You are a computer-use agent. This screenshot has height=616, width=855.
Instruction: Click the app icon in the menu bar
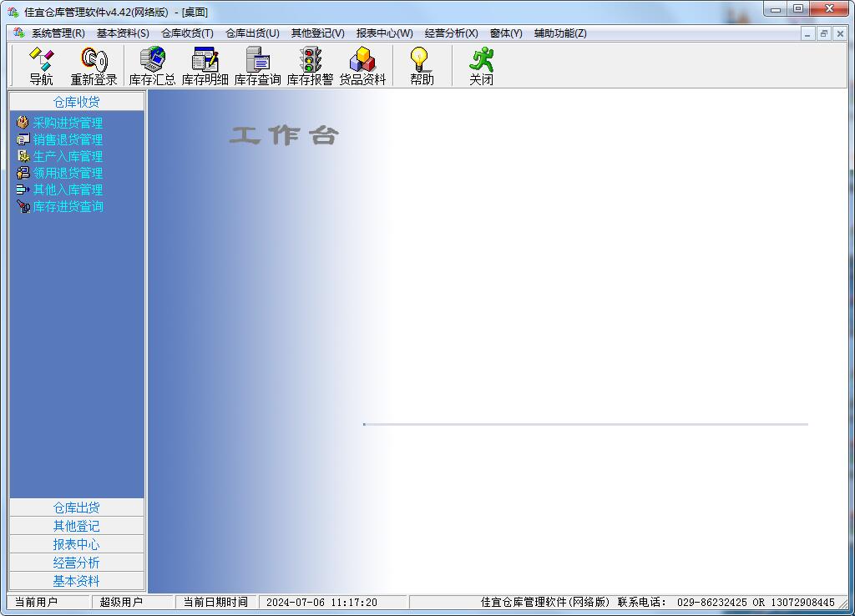pos(19,33)
